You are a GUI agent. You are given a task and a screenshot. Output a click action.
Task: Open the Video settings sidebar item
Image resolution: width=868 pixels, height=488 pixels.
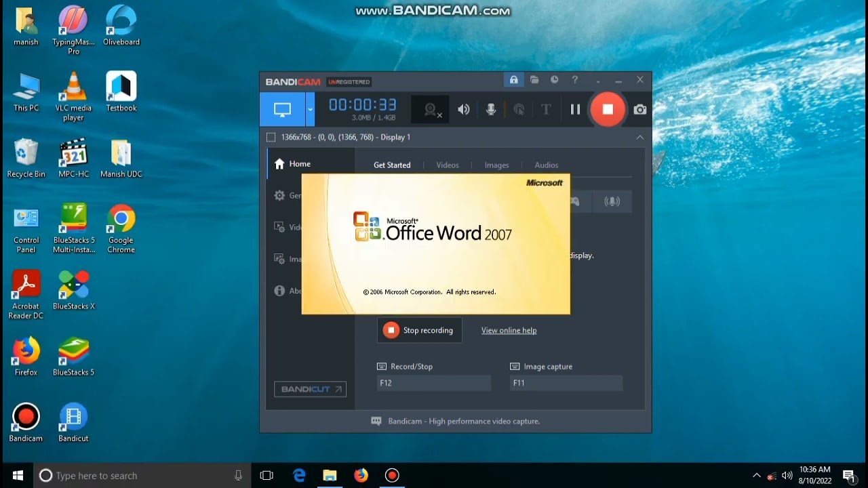click(288, 227)
